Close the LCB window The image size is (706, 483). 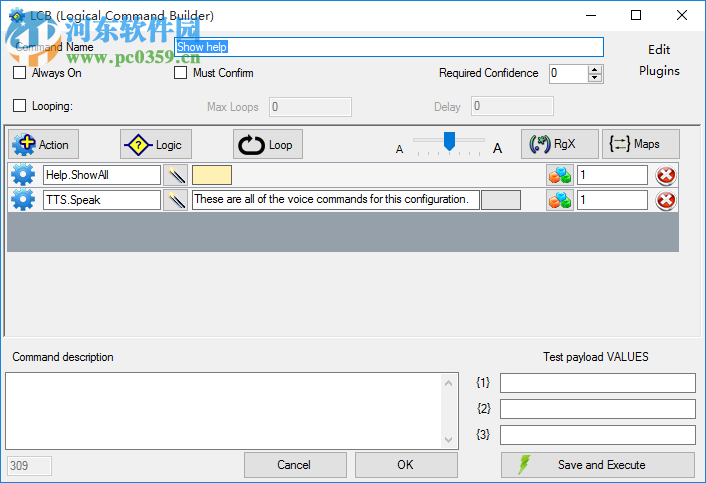682,15
